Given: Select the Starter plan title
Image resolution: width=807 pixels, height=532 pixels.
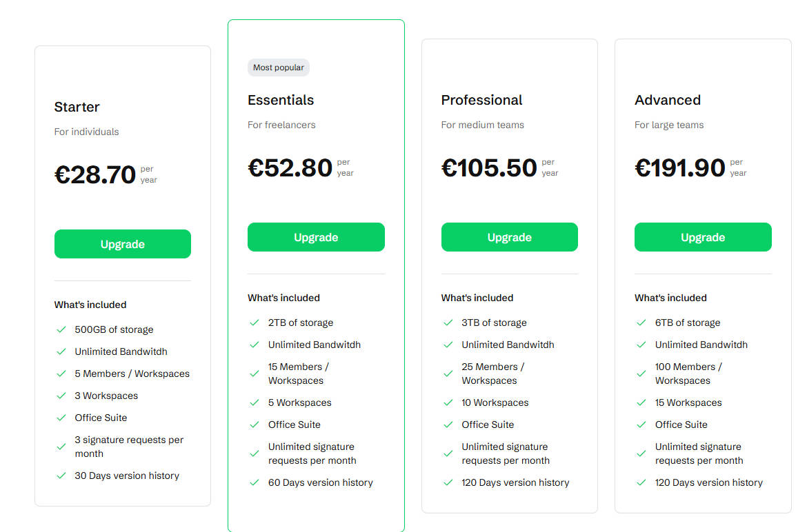Looking at the screenshot, I should pyautogui.click(x=77, y=107).
